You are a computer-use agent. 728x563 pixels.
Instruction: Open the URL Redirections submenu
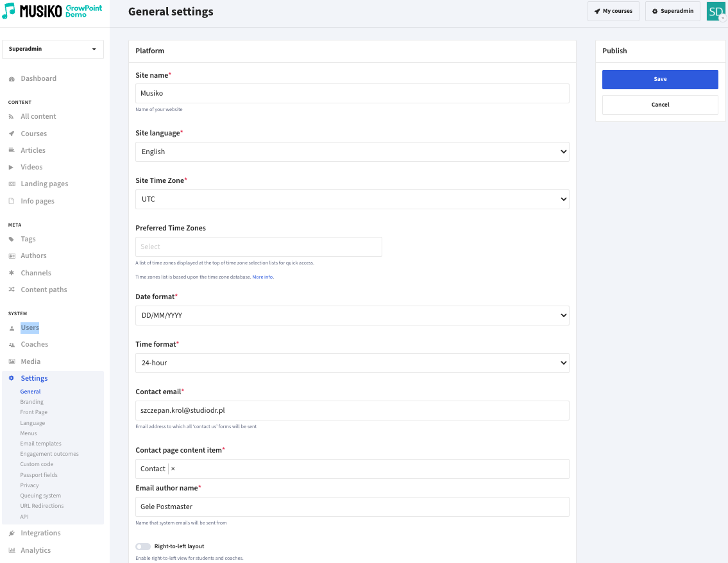(42, 506)
